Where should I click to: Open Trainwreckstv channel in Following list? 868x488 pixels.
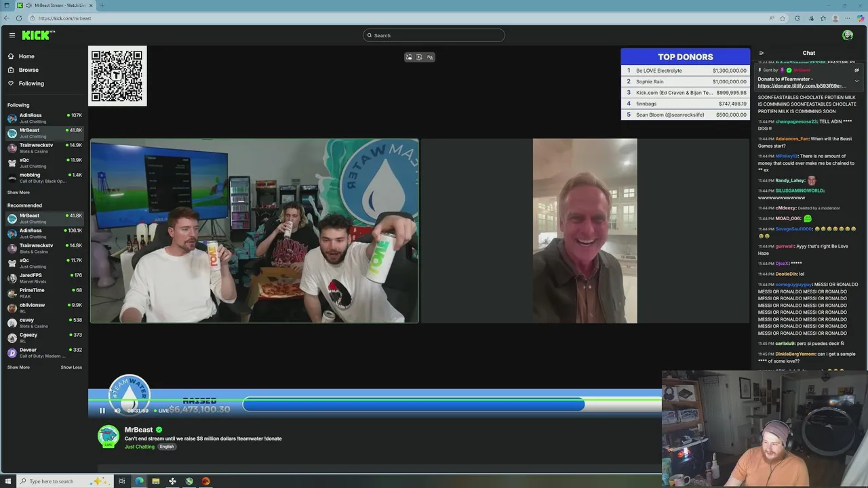tap(44, 148)
